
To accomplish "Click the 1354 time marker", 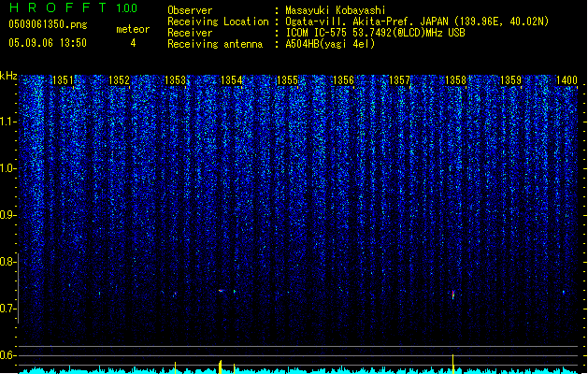I will click(232, 79).
